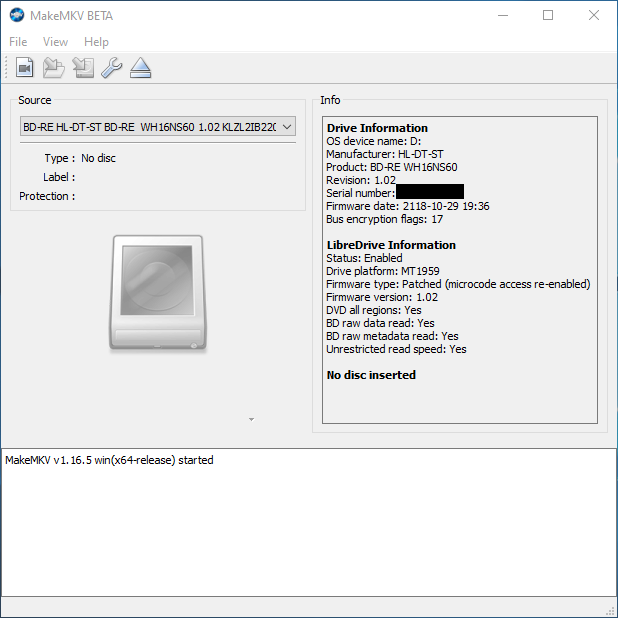Screen dimensions: 618x618
Task: Click the window resize grip in corner
Action: (x=612, y=612)
